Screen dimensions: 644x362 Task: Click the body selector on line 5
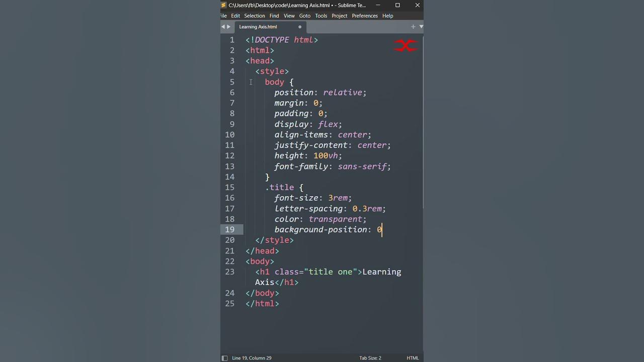(x=274, y=82)
